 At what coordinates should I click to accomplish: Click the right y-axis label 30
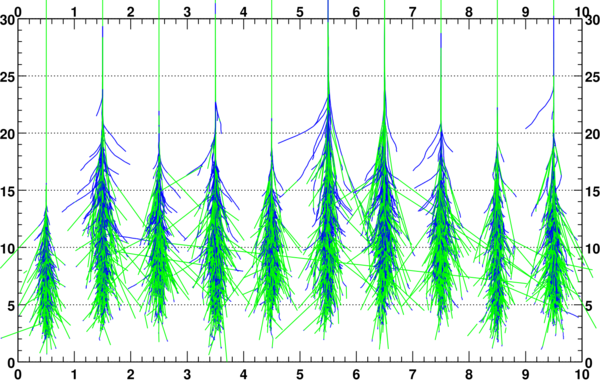point(592,20)
